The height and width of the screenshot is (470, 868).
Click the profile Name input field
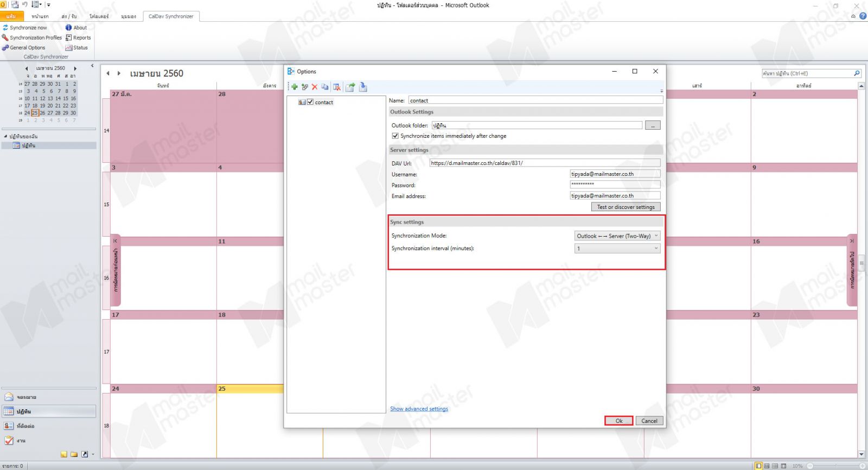[535, 100]
